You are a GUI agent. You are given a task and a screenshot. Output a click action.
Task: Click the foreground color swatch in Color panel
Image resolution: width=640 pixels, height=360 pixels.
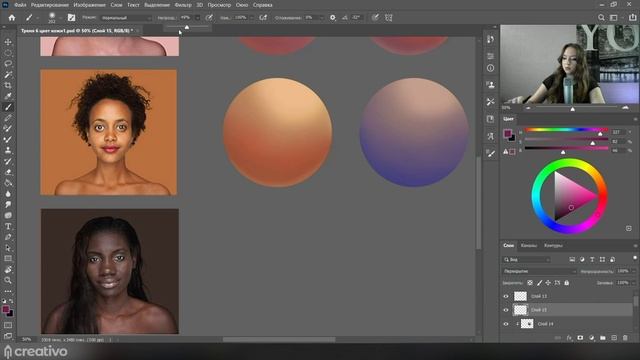coord(507,133)
